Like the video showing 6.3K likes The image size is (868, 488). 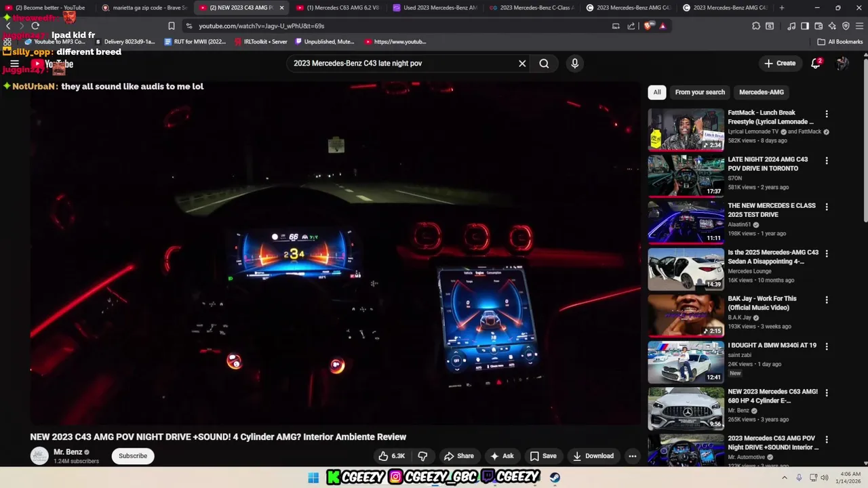[x=391, y=456]
